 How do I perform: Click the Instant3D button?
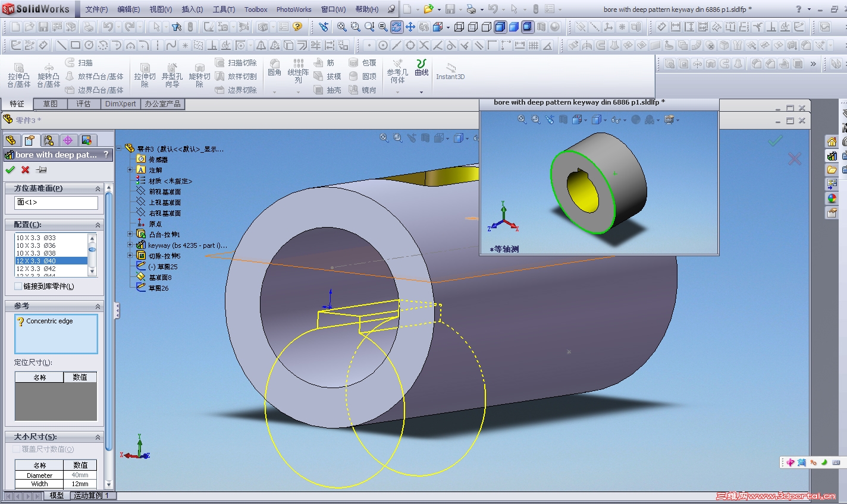point(450,71)
